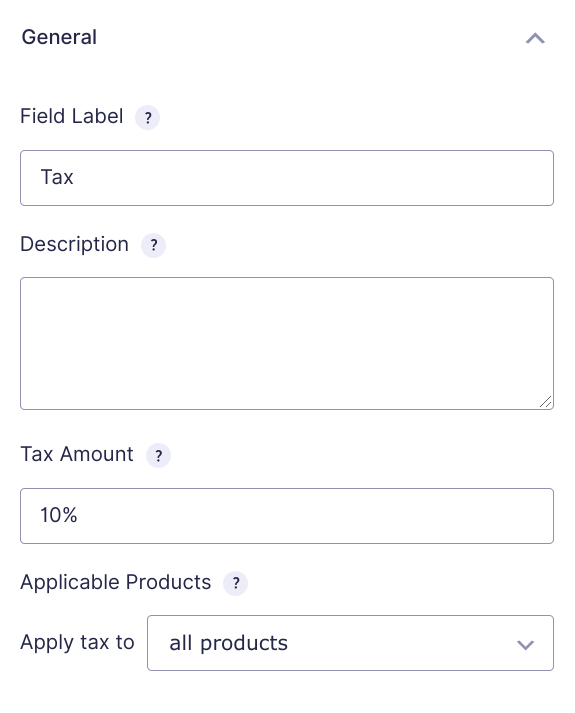This screenshot has width=575, height=713.
Task: Click the General section heading
Action: click(59, 37)
